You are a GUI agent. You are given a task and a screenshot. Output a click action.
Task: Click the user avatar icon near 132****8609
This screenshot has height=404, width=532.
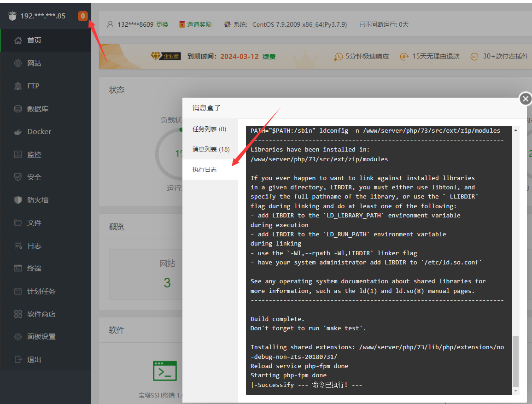click(x=110, y=24)
